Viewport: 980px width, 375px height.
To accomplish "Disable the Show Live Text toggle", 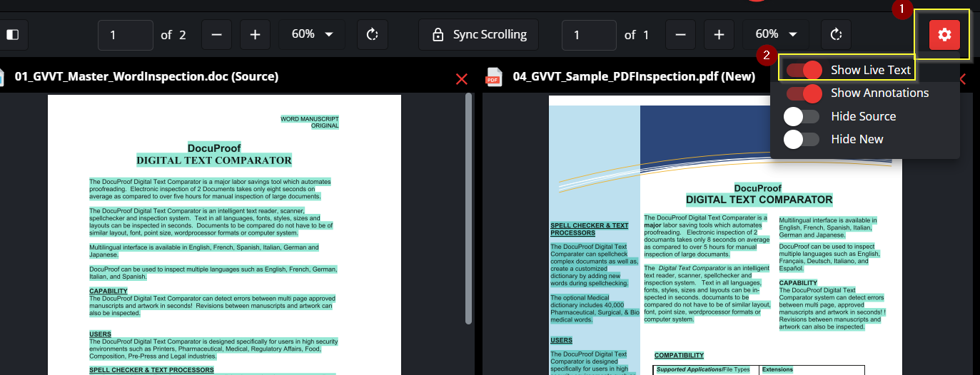I will pyautogui.click(x=804, y=70).
